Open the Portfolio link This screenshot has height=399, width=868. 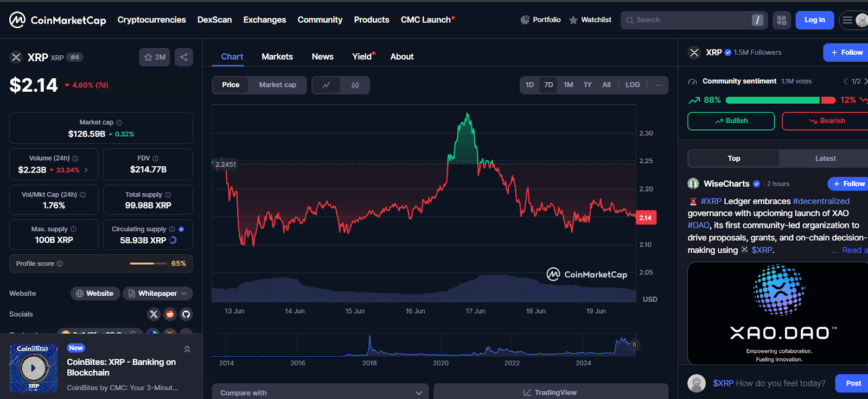click(x=540, y=20)
